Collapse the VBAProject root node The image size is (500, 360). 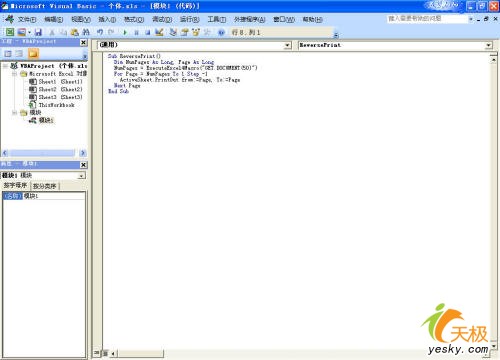pos(5,66)
